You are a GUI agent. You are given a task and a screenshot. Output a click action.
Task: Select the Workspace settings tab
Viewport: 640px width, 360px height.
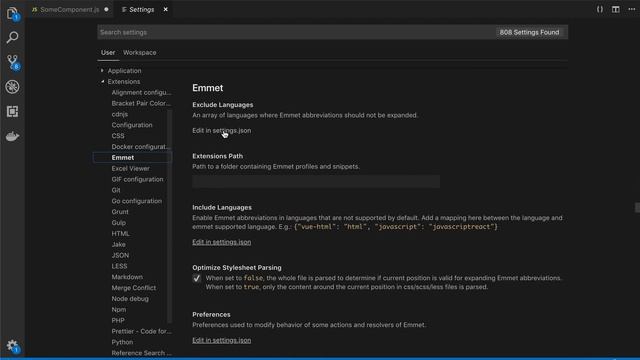[x=140, y=53]
